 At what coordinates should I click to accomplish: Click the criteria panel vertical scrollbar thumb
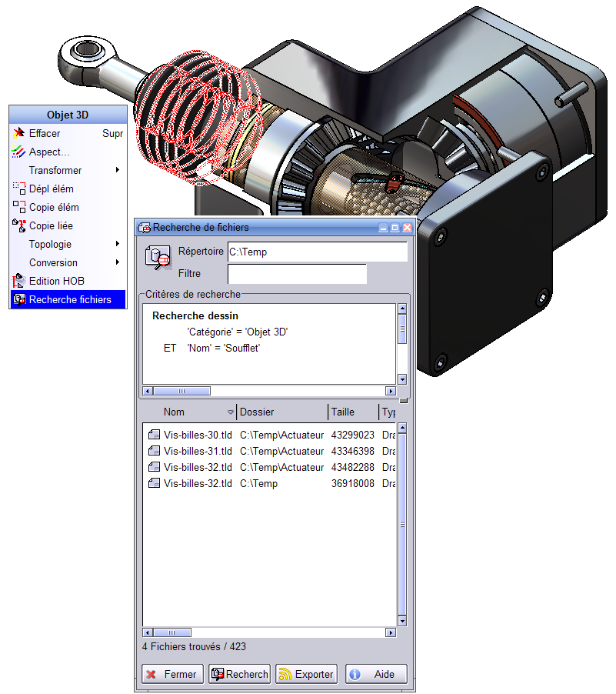402,329
